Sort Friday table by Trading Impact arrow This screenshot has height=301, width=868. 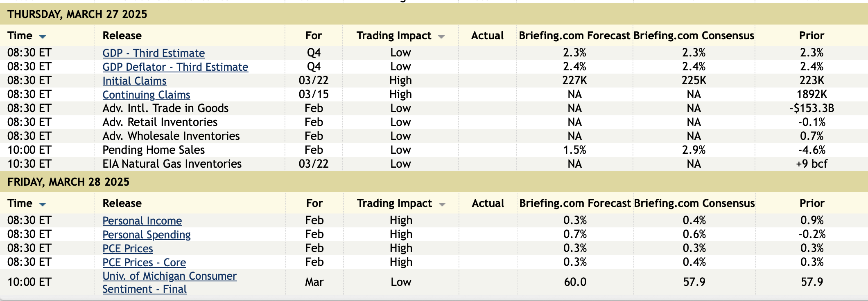442,204
